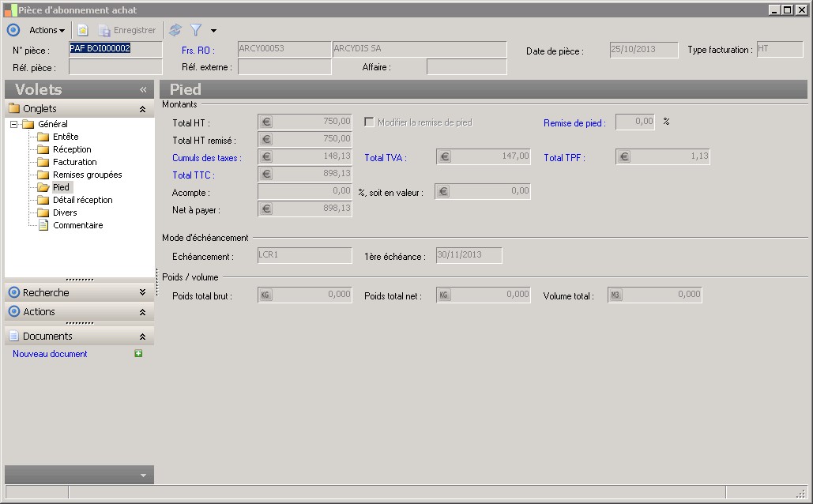
Task: Collapse the Actions panel section chevron
Action: [x=142, y=312]
